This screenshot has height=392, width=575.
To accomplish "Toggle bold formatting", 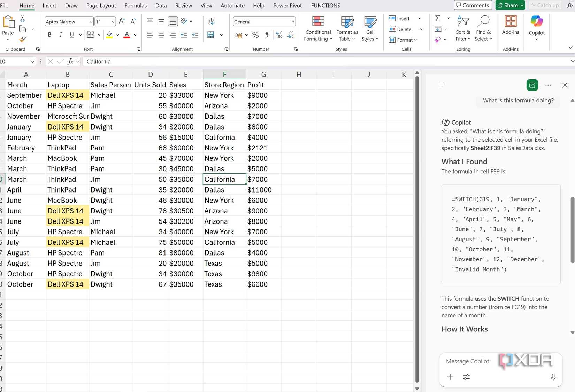I will click(x=49, y=34).
